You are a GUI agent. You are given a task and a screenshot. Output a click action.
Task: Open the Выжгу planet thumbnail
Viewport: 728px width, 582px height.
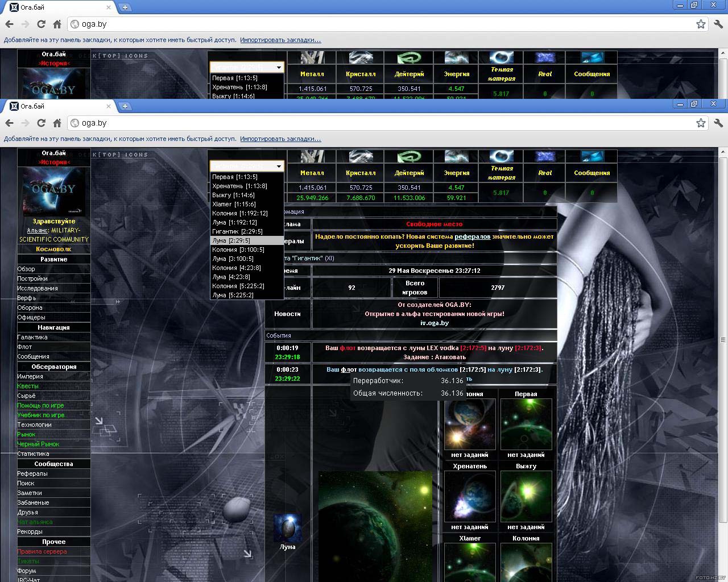526,496
